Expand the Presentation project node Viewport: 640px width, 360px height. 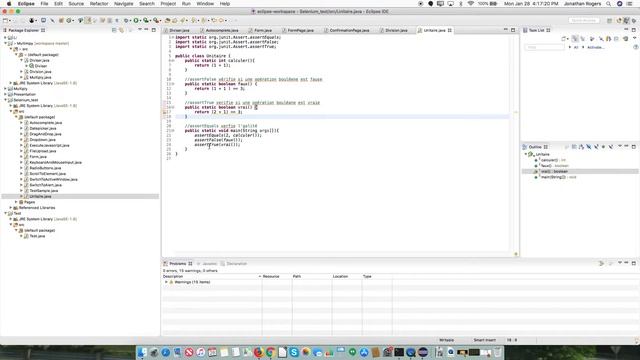click(5, 94)
